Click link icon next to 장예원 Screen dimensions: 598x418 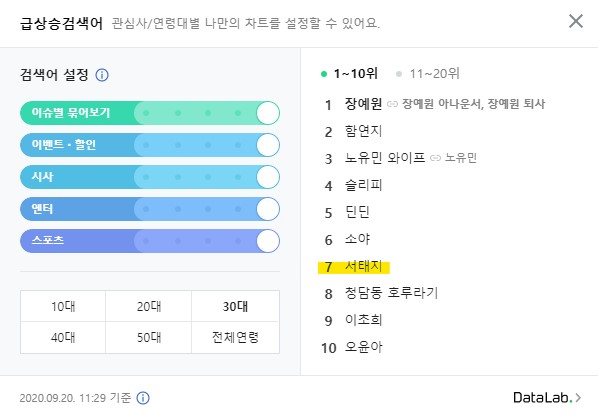(392, 104)
